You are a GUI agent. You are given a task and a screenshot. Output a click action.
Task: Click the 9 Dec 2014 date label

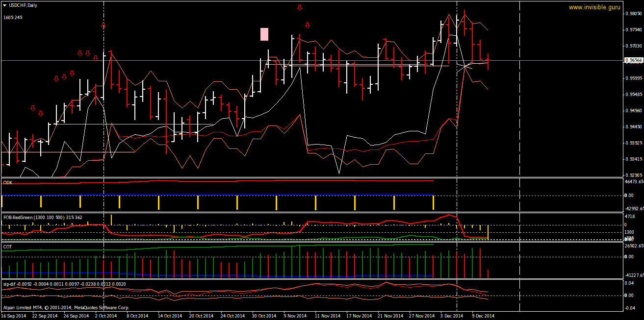(x=483, y=316)
